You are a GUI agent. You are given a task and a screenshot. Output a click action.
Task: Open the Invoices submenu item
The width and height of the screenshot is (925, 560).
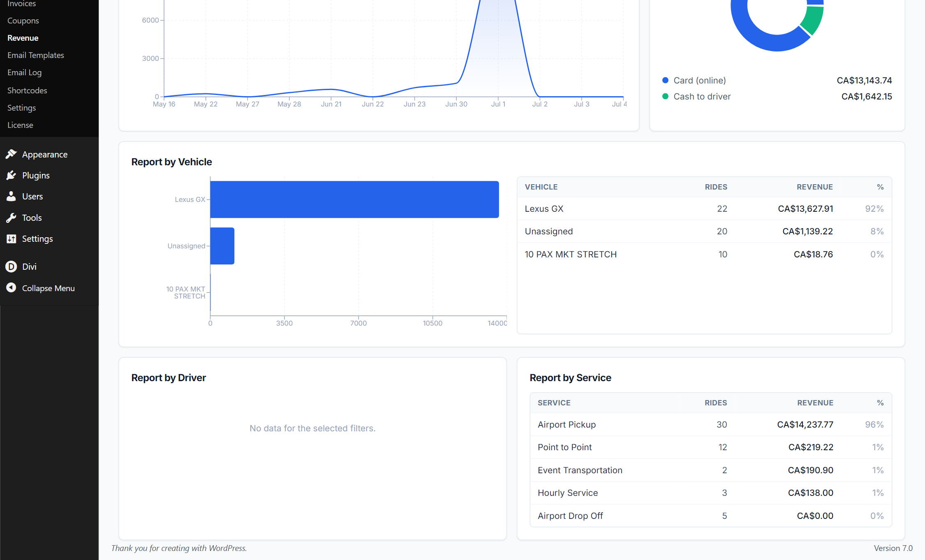(x=22, y=4)
